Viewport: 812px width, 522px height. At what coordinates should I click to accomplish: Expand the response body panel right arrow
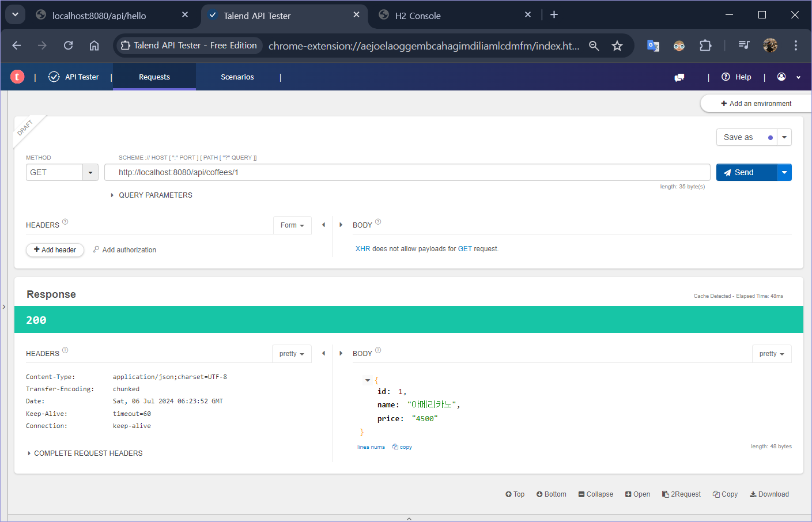point(341,353)
